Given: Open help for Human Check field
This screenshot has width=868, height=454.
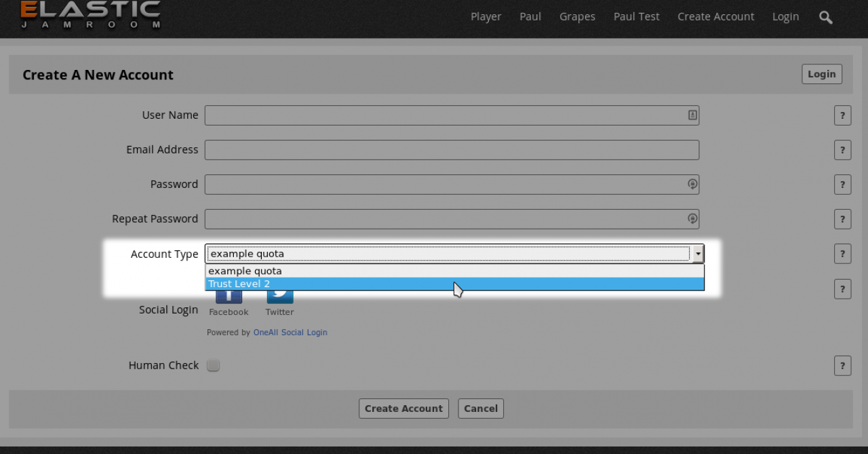Looking at the screenshot, I should pyautogui.click(x=842, y=366).
